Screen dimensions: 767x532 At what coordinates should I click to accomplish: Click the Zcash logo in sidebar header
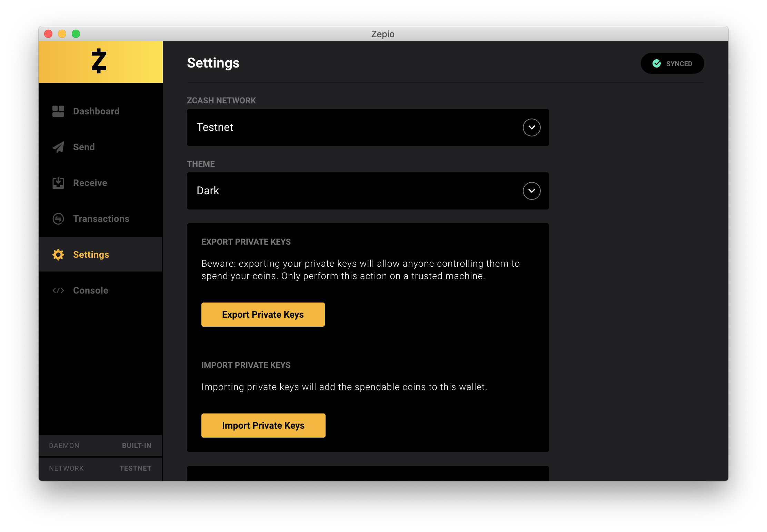[99, 61]
